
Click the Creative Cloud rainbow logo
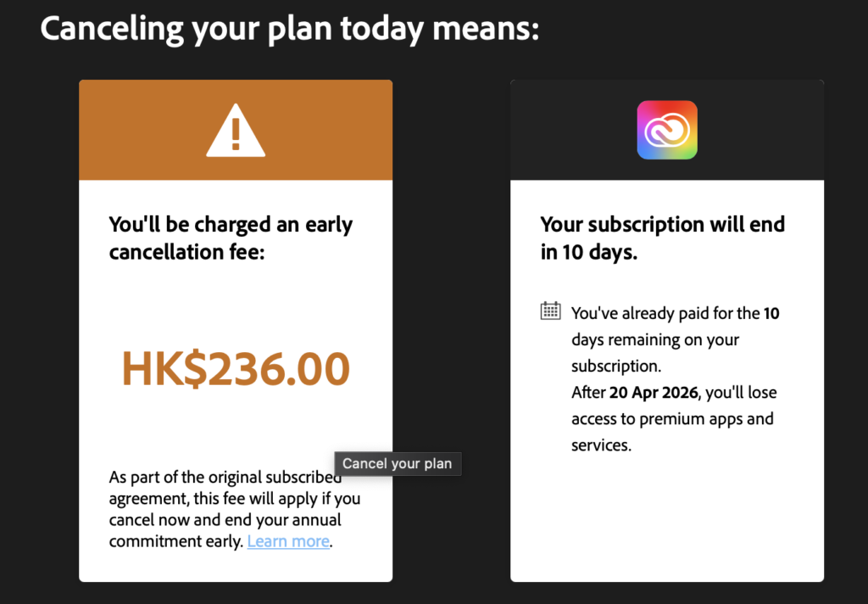[667, 130]
